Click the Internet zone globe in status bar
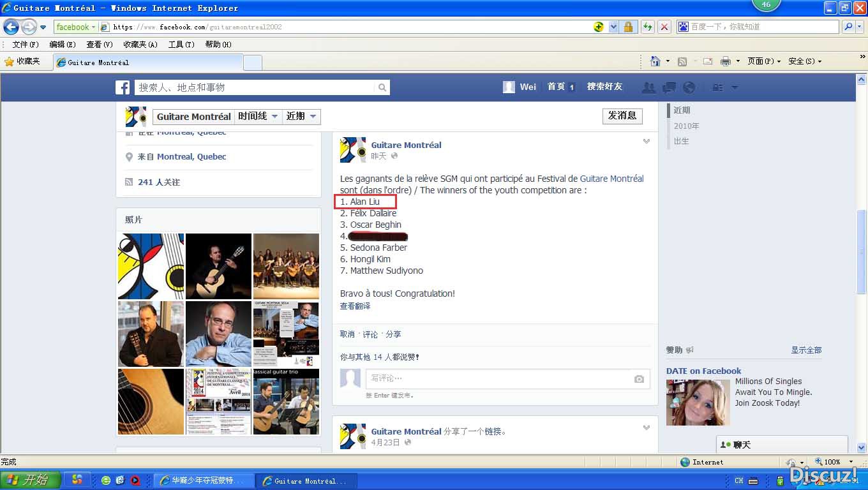 click(685, 462)
